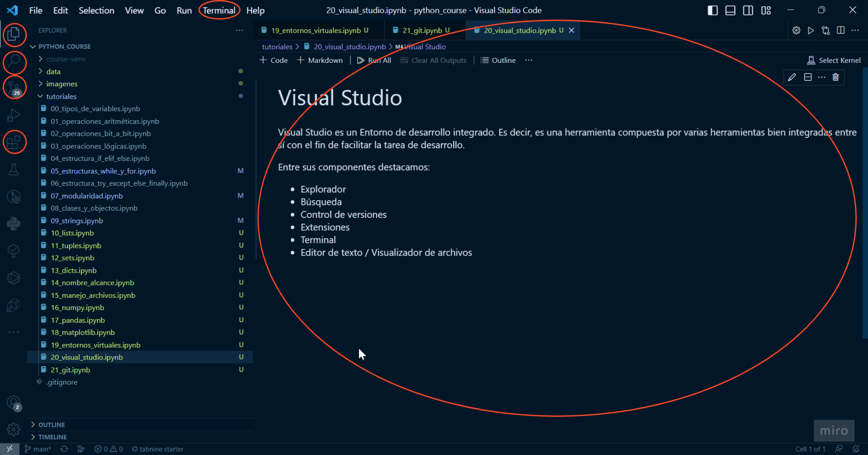Toggle the secondary side bar layout button
Screen dimensions: 868x455
click(x=748, y=10)
